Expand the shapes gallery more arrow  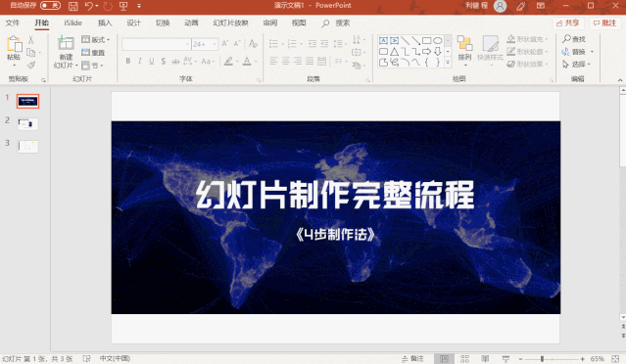pos(448,63)
